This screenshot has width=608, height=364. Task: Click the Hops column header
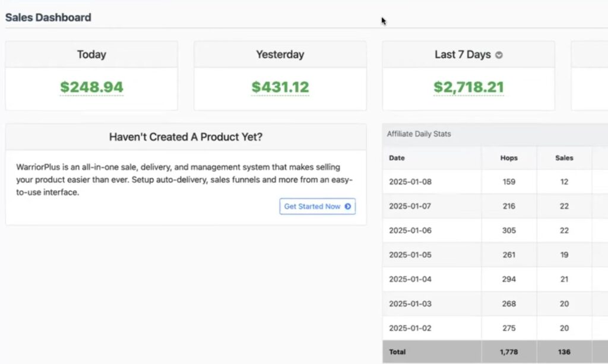[509, 158]
